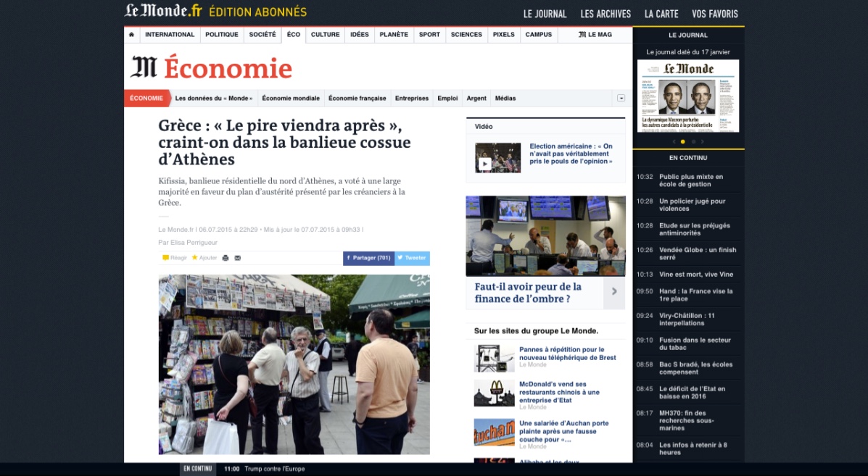The image size is (868, 476).
Task: Open the Le Monde journal cover thumbnail
Action: (688, 96)
